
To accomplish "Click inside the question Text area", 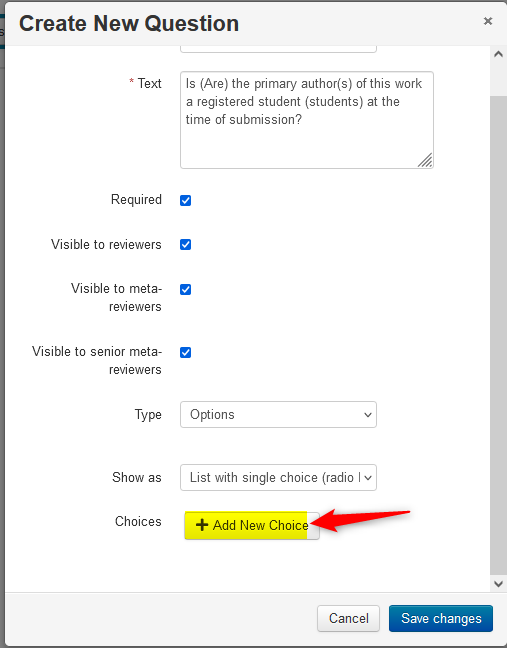I will coord(307,120).
